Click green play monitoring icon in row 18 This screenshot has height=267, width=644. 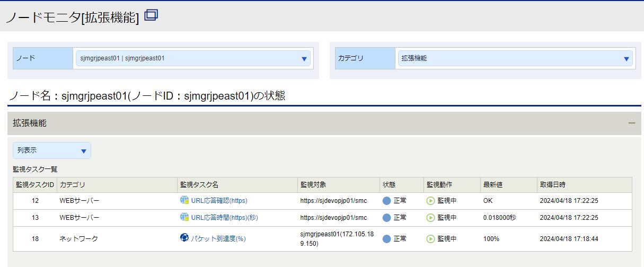(x=430, y=239)
